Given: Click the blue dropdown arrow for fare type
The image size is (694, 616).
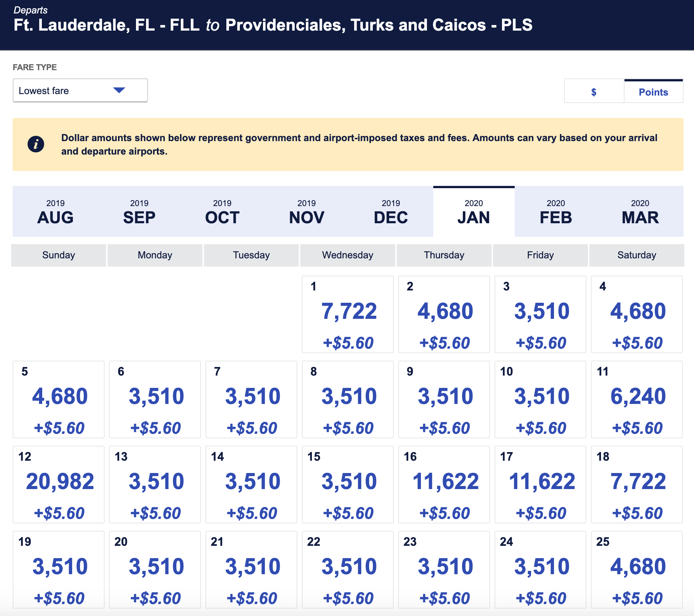Looking at the screenshot, I should pos(119,90).
